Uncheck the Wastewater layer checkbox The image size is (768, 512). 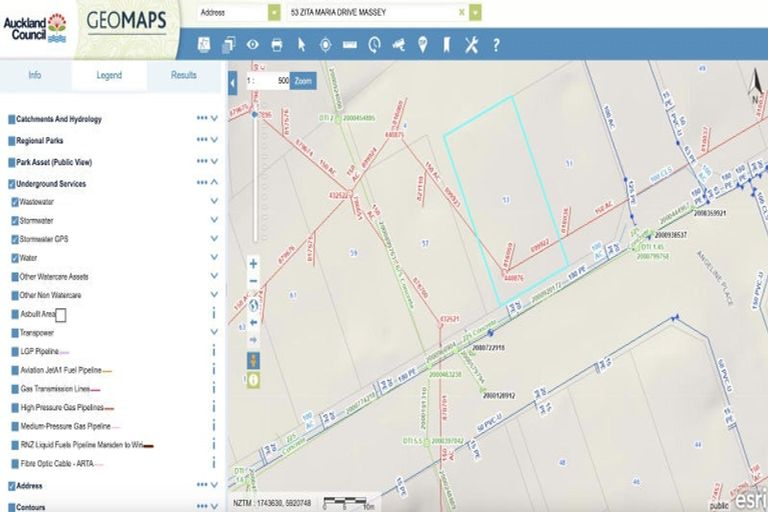point(15,202)
